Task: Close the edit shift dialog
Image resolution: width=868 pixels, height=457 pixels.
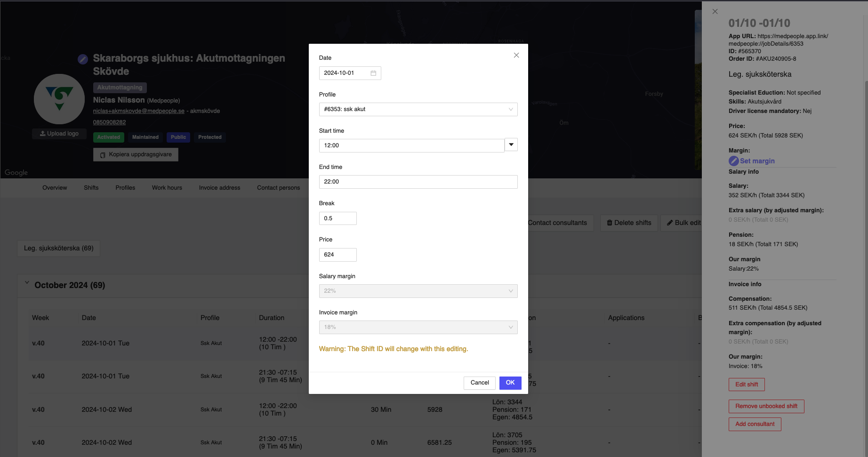Action: pyautogui.click(x=516, y=56)
